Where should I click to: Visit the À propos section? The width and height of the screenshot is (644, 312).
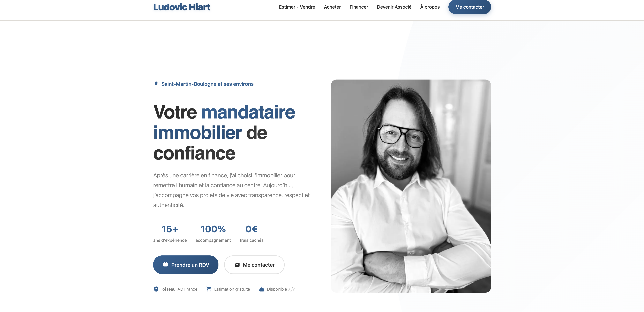pyautogui.click(x=430, y=7)
